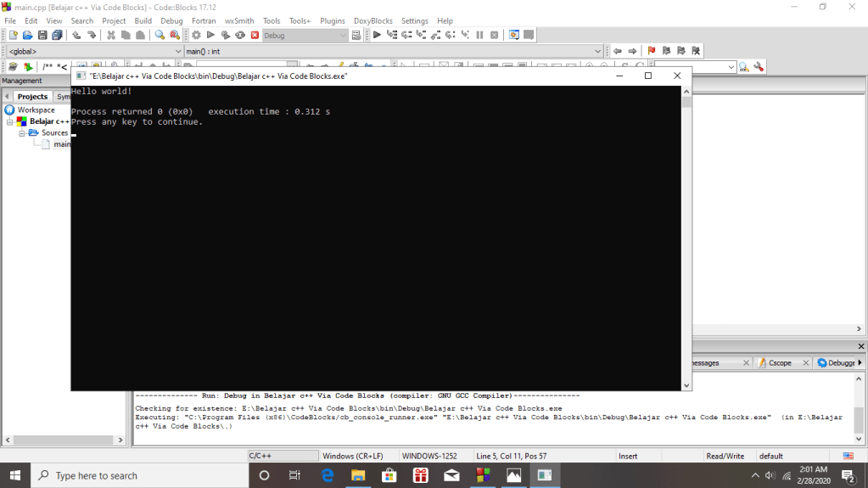Screen dimensions: 868x488
Task: Click the console window vertical scrollbar
Action: click(686, 238)
